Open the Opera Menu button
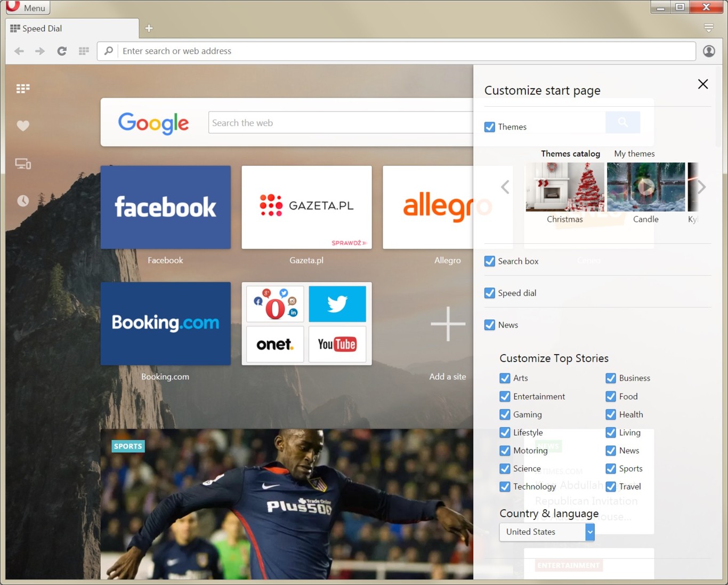Image resolution: width=728 pixels, height=585 pixels. pyautogui.click(x=28, y=7)
